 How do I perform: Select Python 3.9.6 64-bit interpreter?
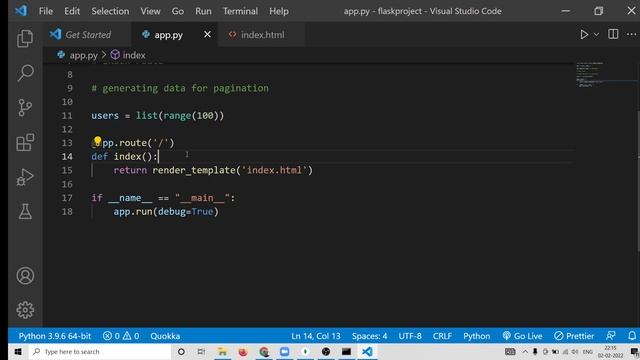coord(55,336)
